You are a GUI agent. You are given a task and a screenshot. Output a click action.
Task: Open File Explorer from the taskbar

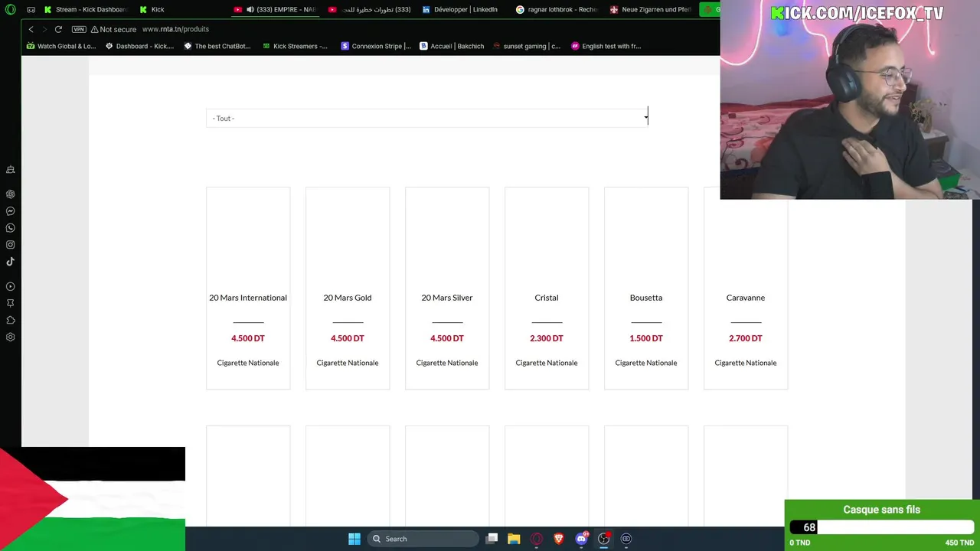click(x=514, y=539)
